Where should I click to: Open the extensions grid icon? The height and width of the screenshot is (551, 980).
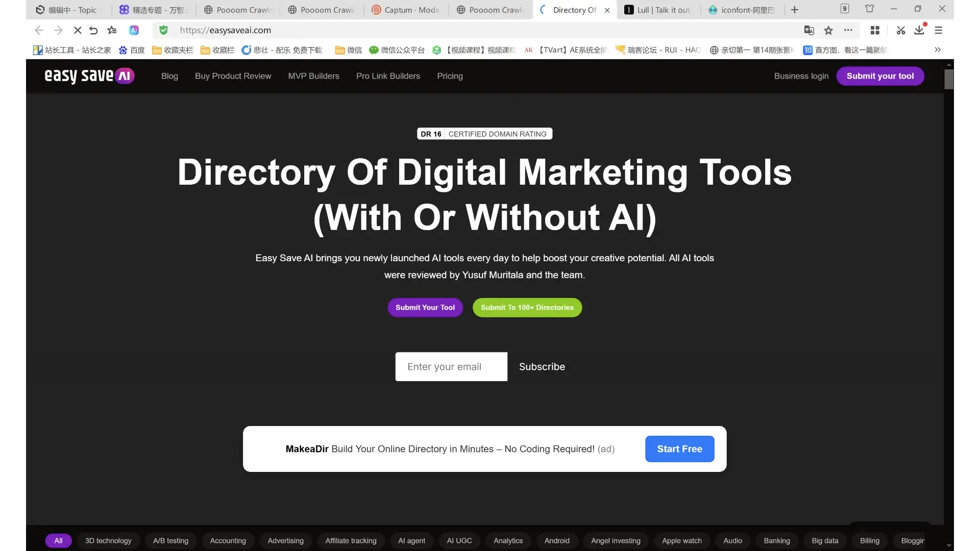[x=875, y=31]
